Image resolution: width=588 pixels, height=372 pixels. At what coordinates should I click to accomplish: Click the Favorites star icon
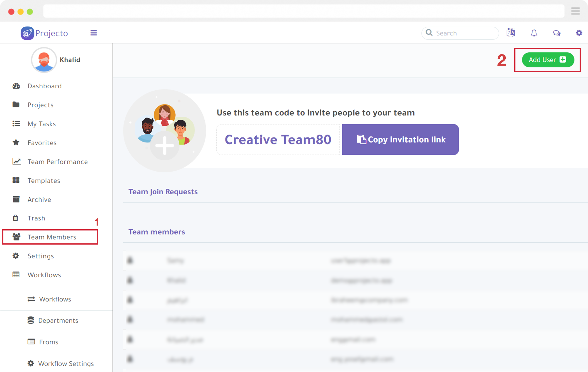(x=16, y=142)
